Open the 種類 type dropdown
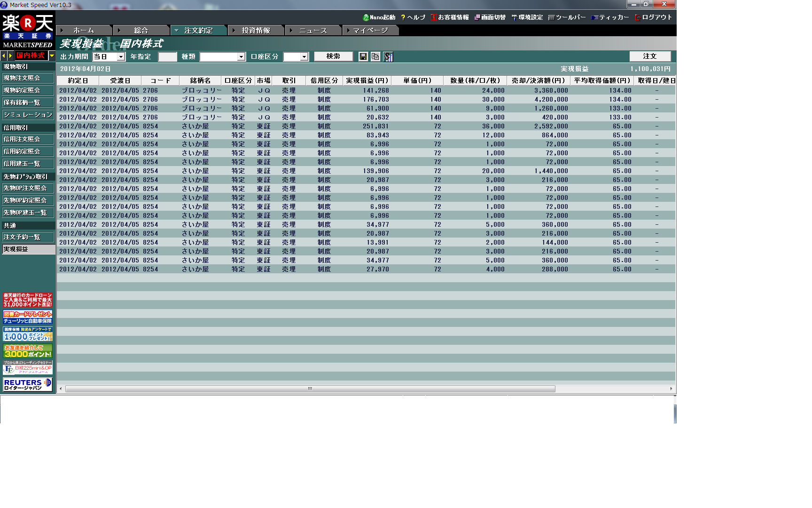This screenshot has height=508, width=812. (241, 57)
